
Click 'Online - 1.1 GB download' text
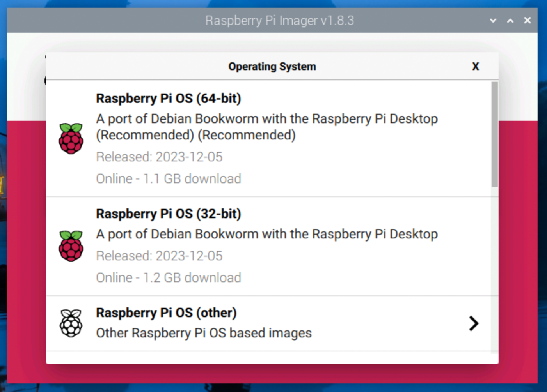pos(169,179)
